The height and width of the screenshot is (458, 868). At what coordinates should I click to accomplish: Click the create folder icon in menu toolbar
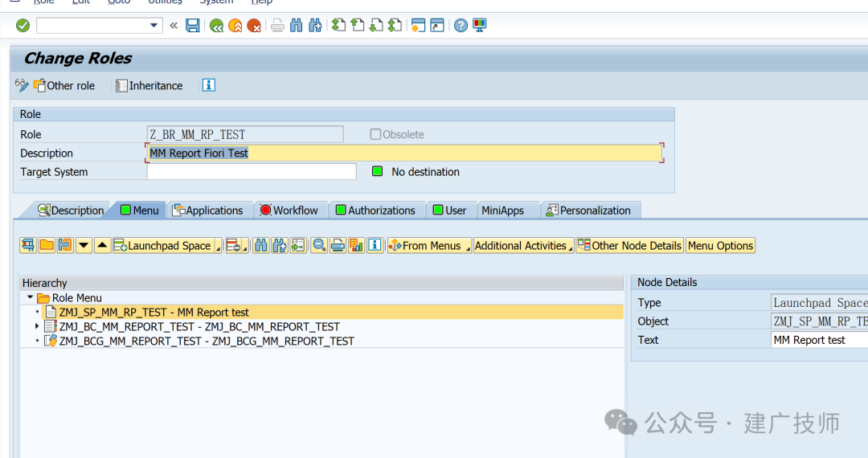click(47, 245)
